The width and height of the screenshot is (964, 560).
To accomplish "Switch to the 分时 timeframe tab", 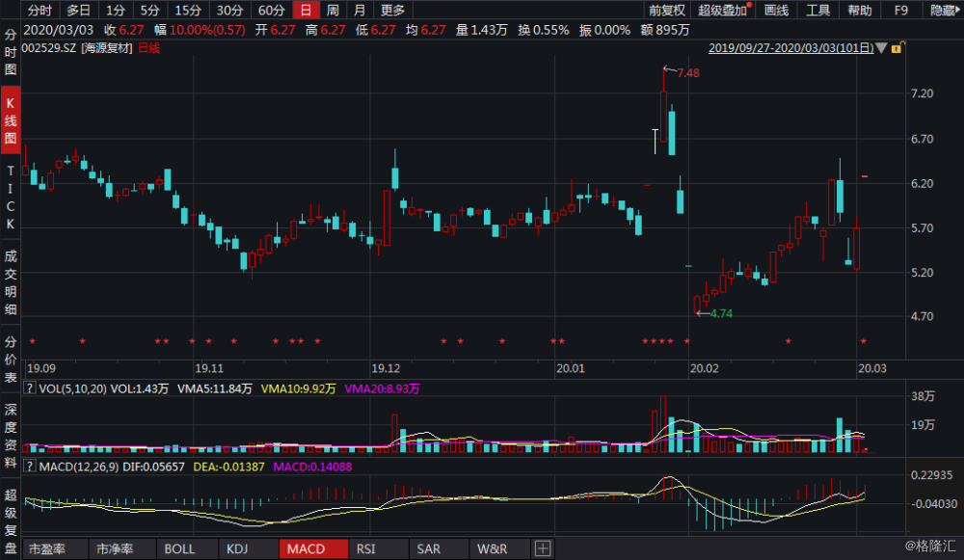I will (x=40, y=10).
